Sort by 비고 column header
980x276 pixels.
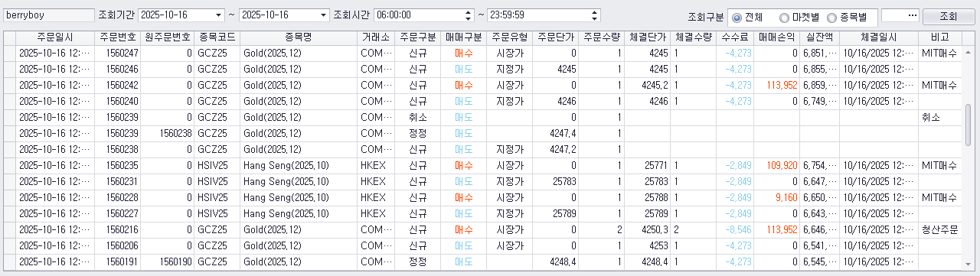(x=940, y=37)
